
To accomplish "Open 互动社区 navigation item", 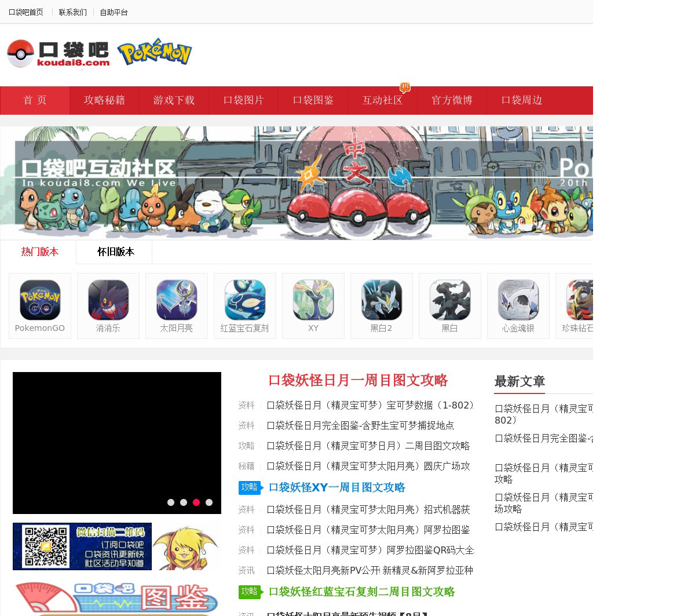I will 382,100.
